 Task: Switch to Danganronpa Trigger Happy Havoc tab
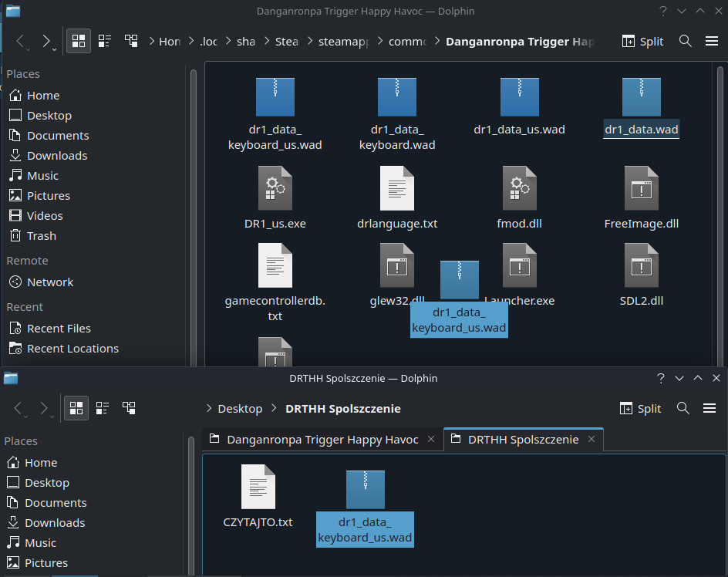(322, 440)
